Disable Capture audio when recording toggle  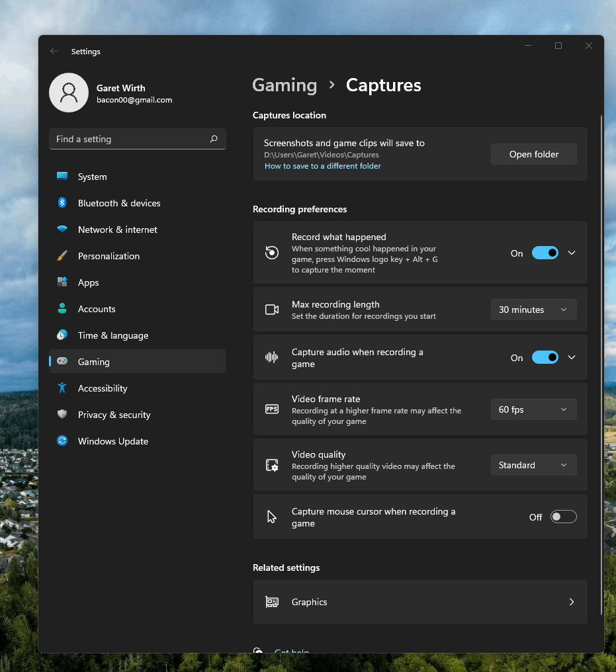tap(545, 357)
